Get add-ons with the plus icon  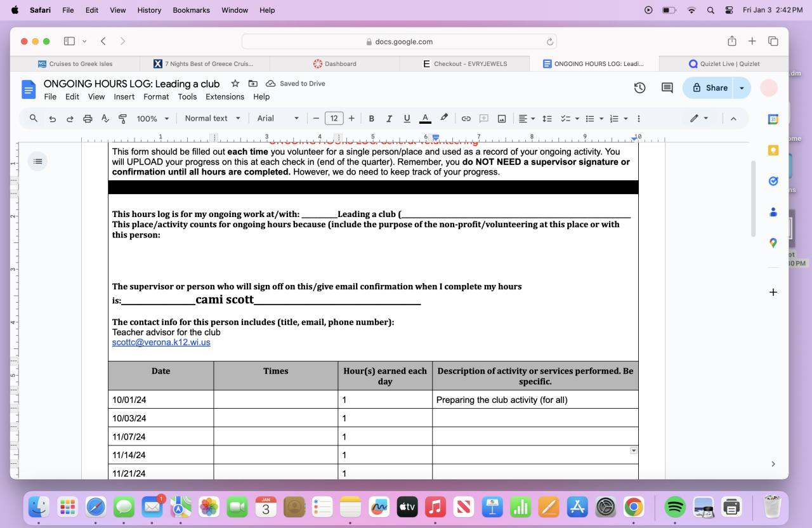(x=773, y=293)
